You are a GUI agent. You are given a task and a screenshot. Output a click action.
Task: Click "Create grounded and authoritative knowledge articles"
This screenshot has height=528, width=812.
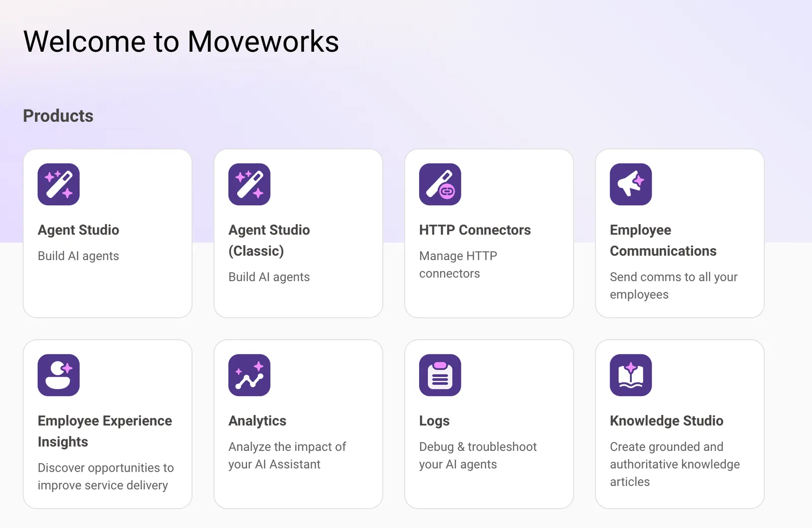coord(675,464)
